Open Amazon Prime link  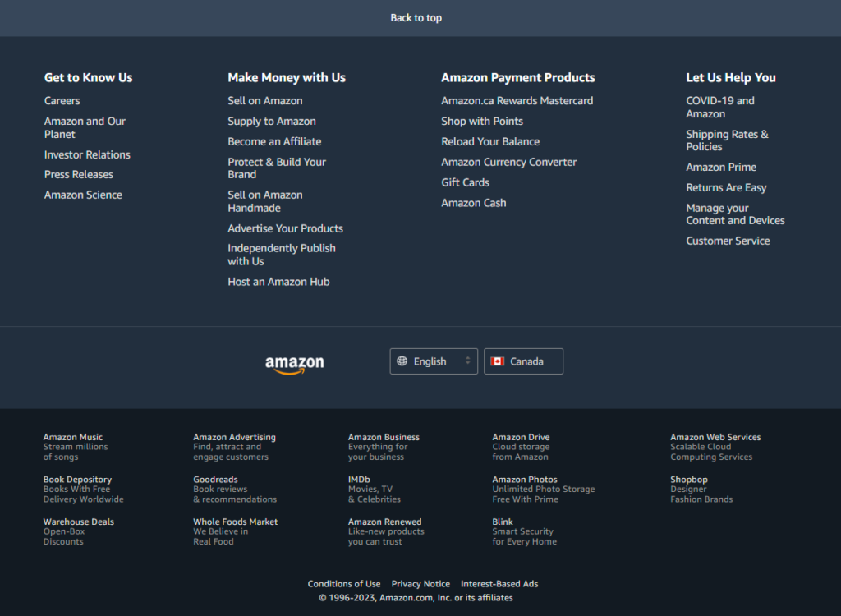coord(721,168)
